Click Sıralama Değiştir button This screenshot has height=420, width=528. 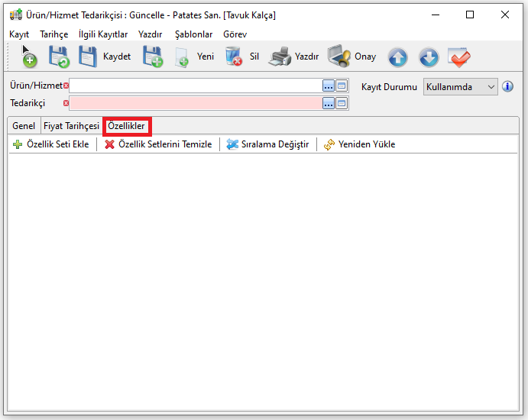(268, 144)
